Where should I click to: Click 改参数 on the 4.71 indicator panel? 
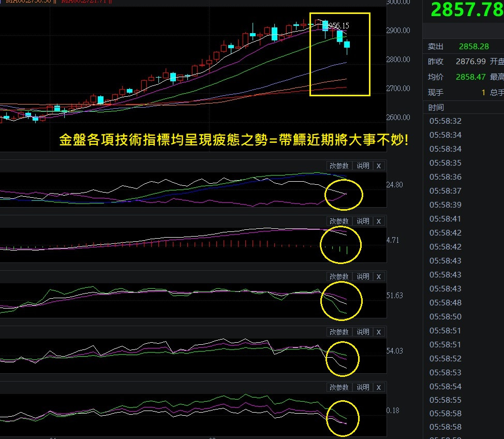click(339, 221)
